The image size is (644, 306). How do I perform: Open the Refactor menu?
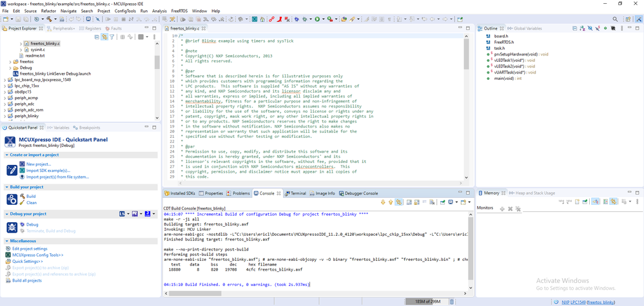point(49,11)
